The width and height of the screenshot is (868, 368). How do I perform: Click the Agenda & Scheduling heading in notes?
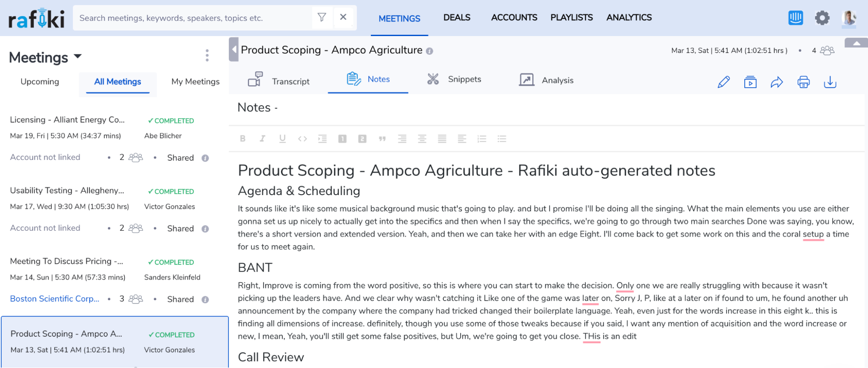point(299,191)
